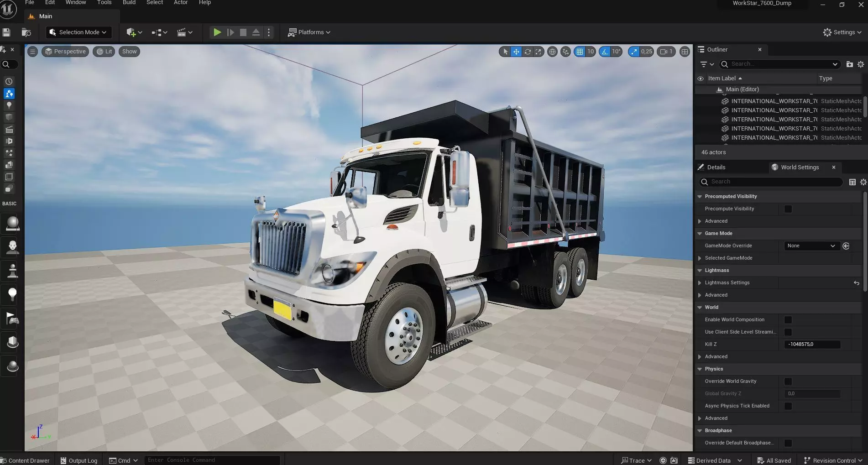Check Override Default Broadphase option
The width and height of the screenshot is (868, 465).
pyautogui.click(x=788, y=443)
